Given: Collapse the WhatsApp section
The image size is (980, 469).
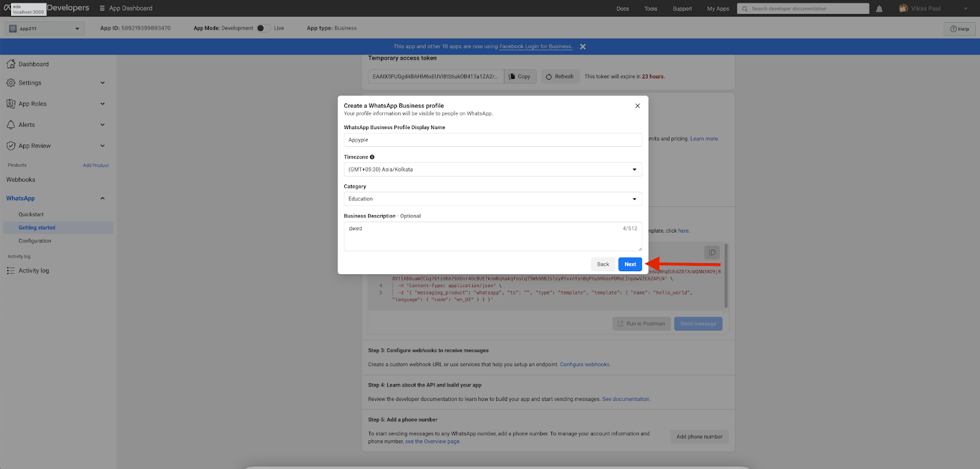Looking at the screenshot, I should click(102, 198).
